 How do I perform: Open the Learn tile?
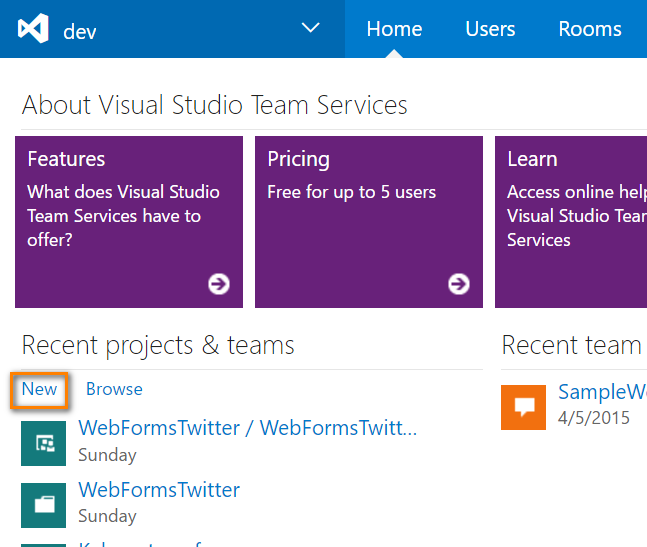[x=571, y=222]
